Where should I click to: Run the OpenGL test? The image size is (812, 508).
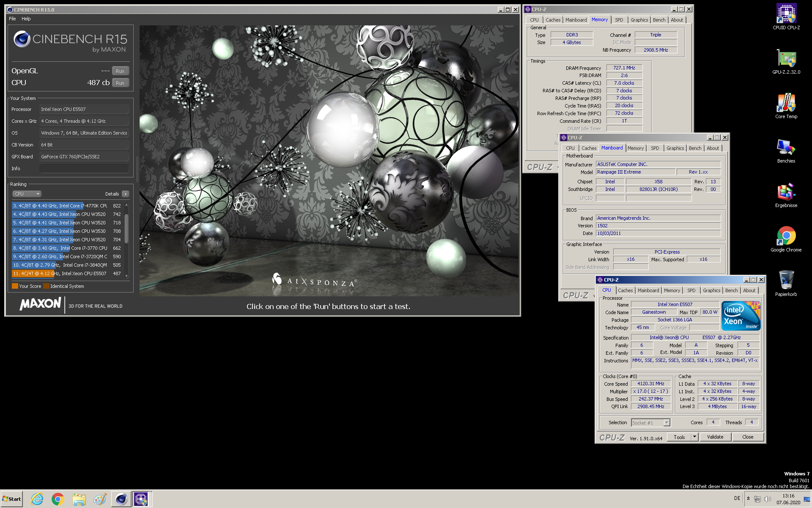click(120, 71)
